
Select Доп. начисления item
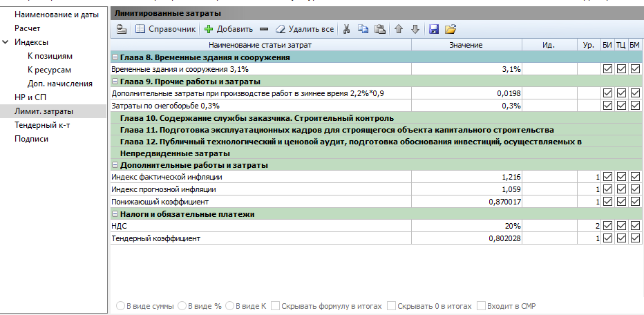tap(60, 84)
